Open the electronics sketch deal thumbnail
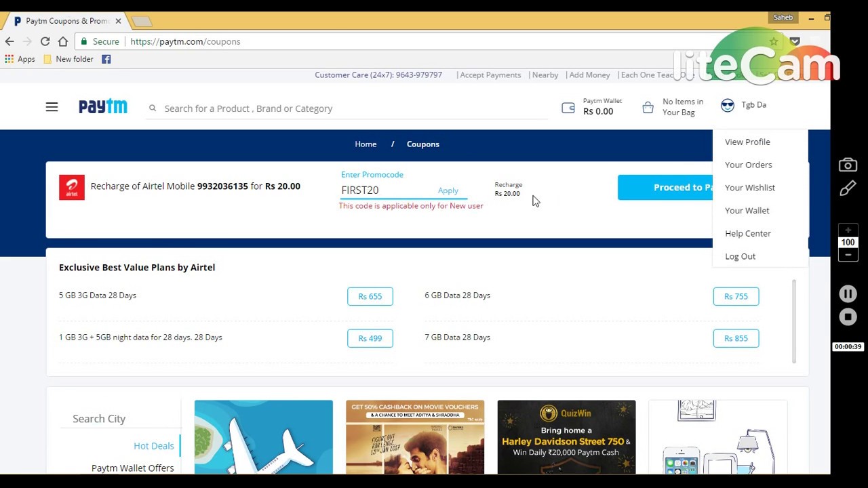 click(717, 437)
